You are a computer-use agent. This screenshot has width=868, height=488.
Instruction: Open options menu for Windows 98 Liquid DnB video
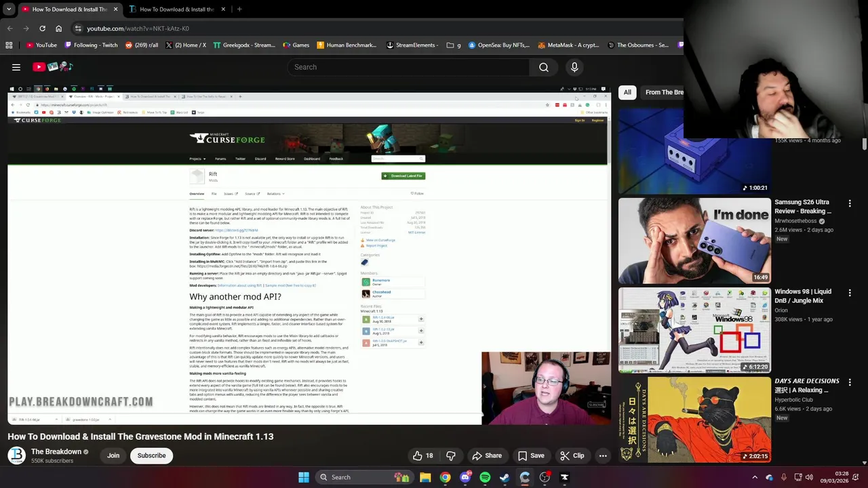(849, 292)
